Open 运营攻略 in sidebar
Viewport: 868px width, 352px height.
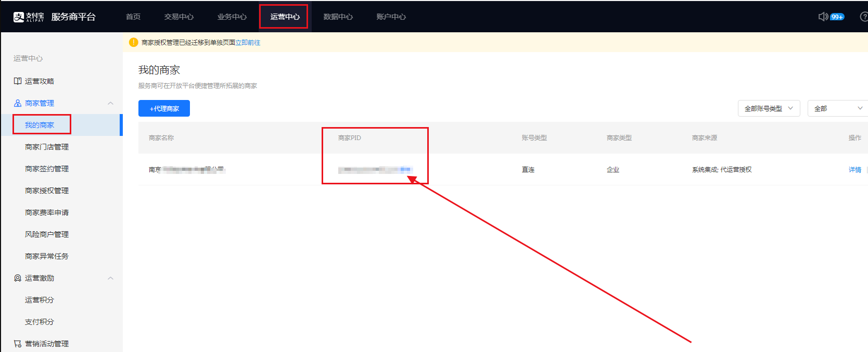coord(40,81)
